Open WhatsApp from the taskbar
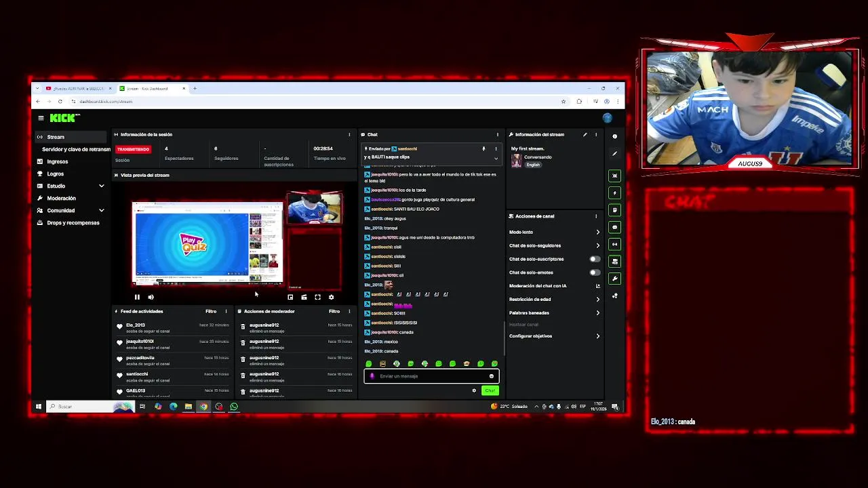868x488 pixels. pyautogui.click(x=234, y=407)
